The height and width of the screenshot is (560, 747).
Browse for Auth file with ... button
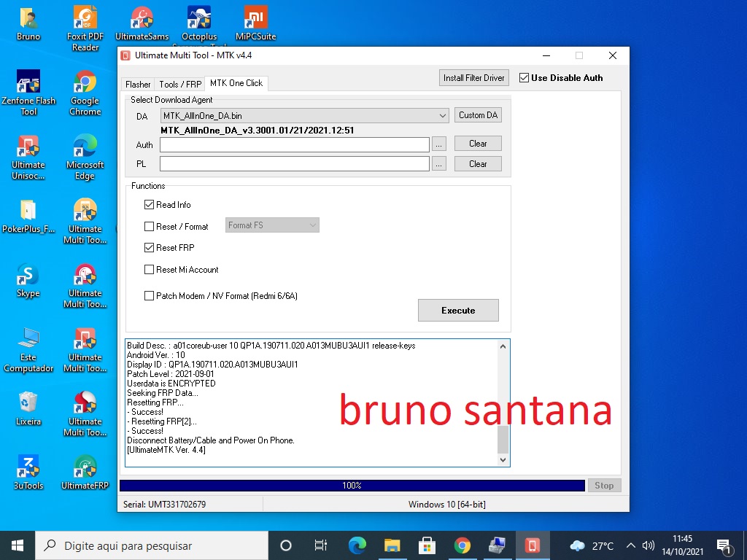coord(438,144)
